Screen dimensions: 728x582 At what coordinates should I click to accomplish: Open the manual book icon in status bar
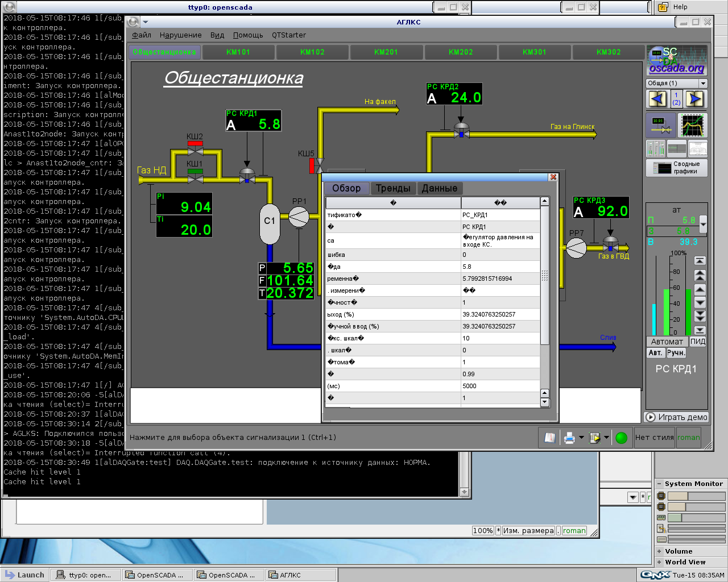(x=549, y=438)
